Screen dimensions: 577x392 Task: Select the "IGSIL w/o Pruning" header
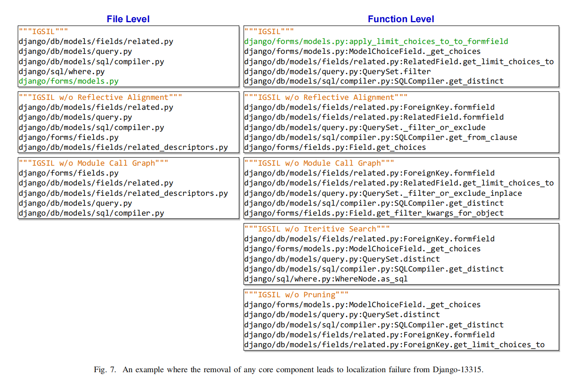[x=296, y=295]
